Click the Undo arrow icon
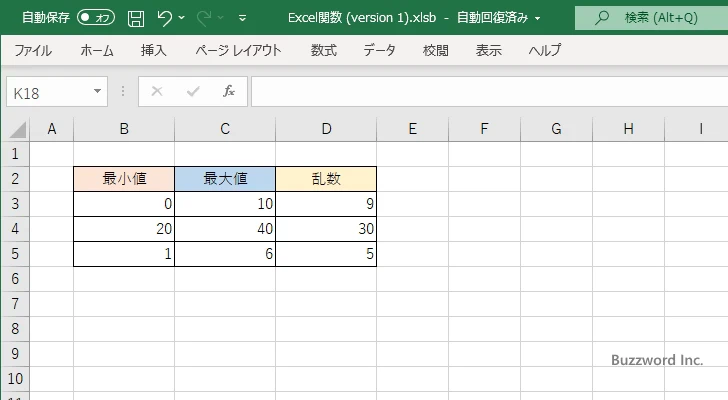Screen dimensions: 728x400 click(164, 18)
